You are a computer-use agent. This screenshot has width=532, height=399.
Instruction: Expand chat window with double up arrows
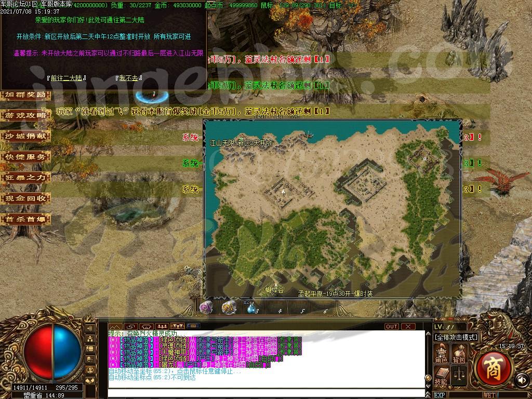click(x=115, y=326)
